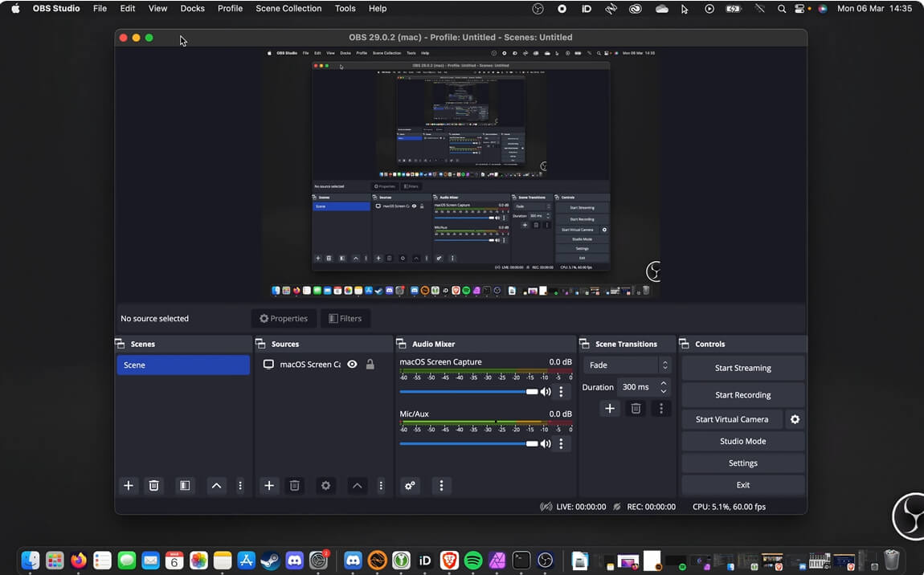This screenshot has width=924, height=575.
Task: Open Spotify from the Dock
Action: (473, 561)
